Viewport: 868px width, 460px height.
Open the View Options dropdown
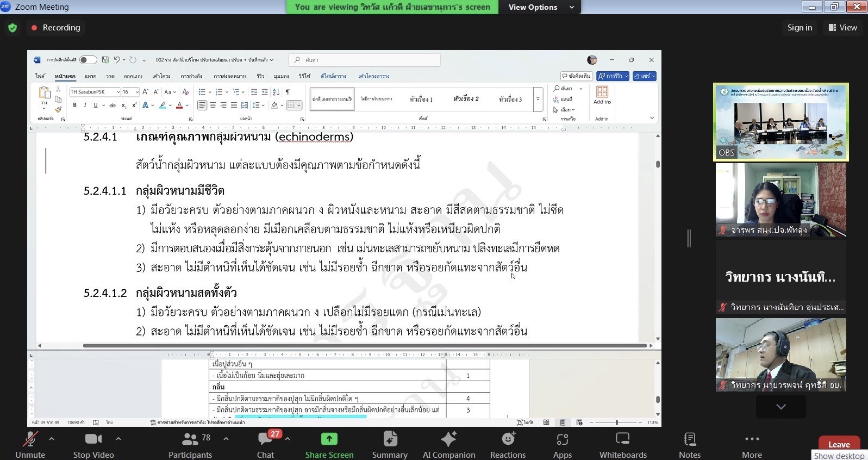[541, 7]
